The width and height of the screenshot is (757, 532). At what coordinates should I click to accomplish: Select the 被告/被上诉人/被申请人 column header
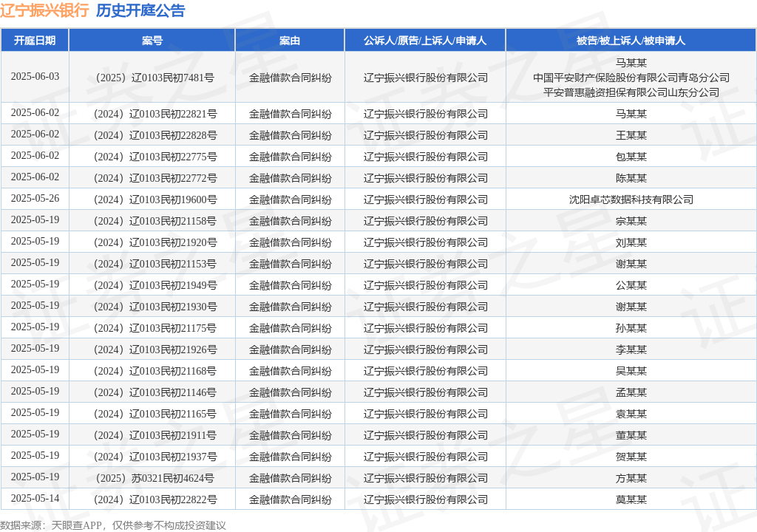631,41
